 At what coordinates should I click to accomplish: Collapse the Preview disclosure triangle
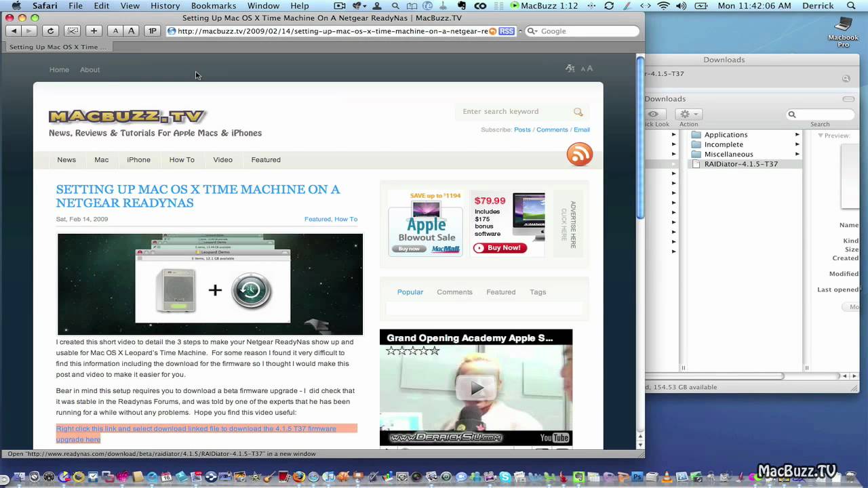coord(820,136)
